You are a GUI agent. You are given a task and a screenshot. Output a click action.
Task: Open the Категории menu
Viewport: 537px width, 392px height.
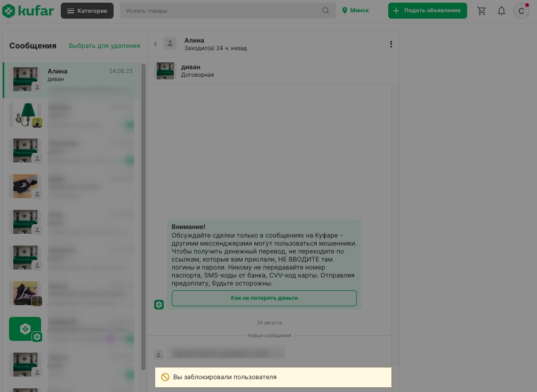pos(87,11)
